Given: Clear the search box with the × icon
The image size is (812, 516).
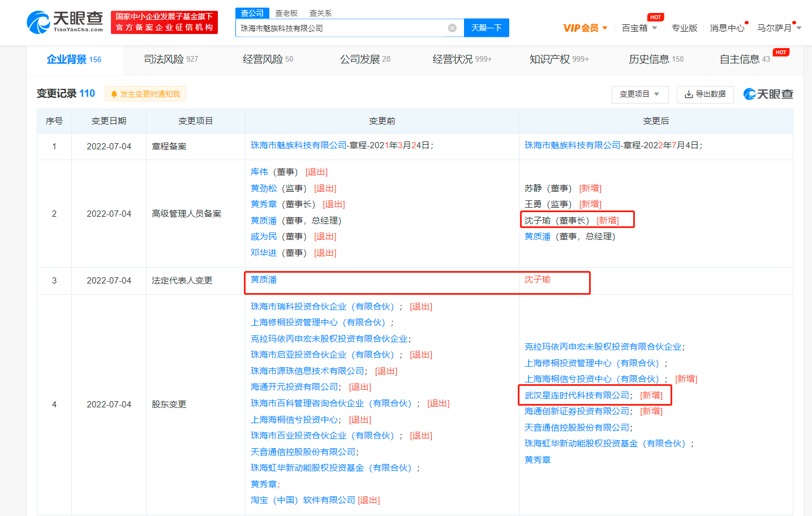Looking at the screenshot, I should click(452, 28).
